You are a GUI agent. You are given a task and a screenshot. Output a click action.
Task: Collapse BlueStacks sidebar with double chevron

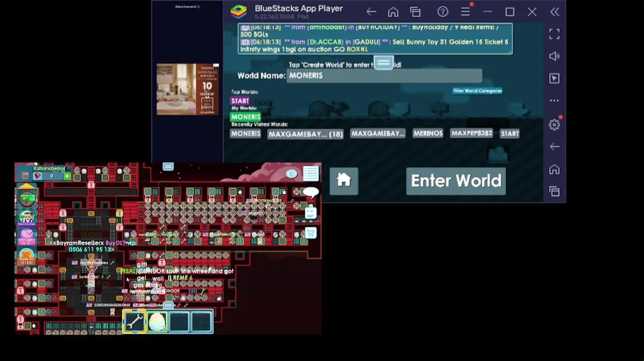pos(555,12)
